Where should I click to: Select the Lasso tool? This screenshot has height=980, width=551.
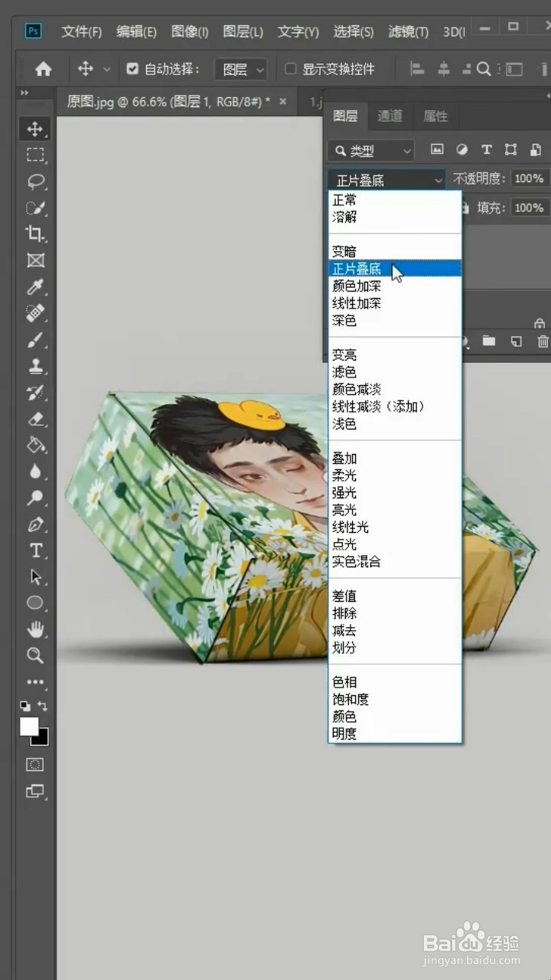pos(35,181)
